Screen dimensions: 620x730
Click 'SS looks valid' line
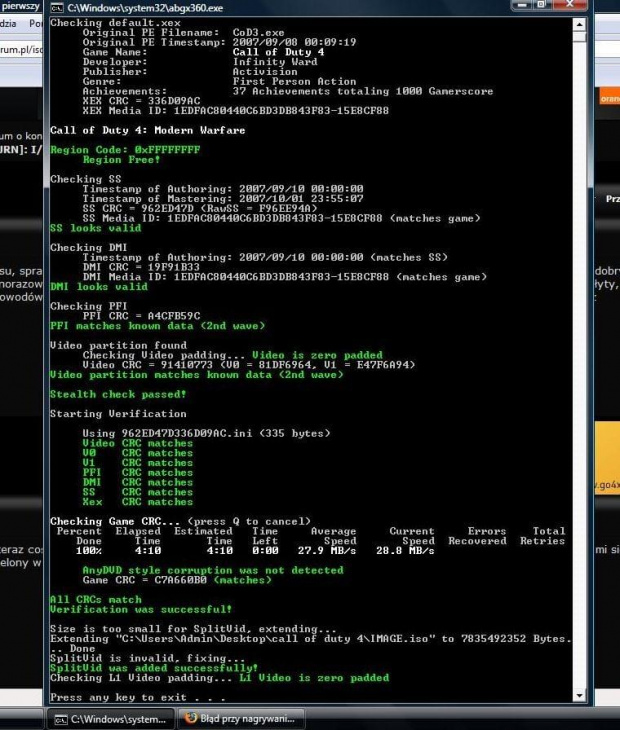(95, 228)
